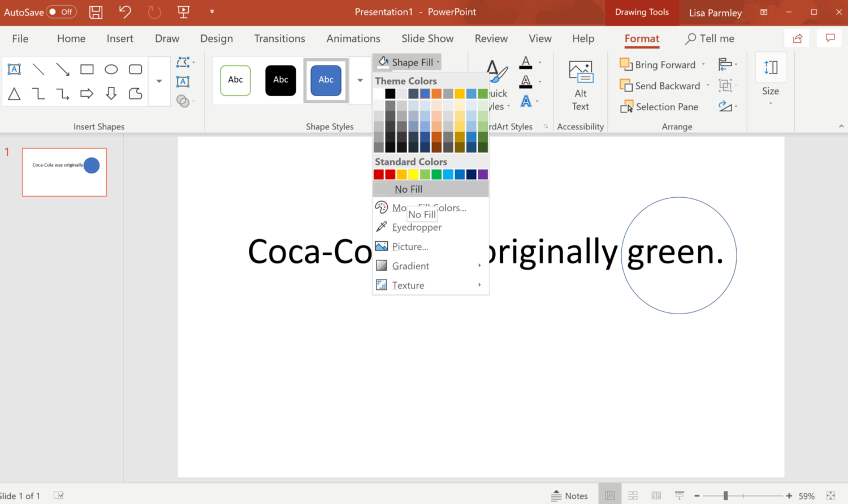Undo the last action

pyautogui.click(x=125, y=12)
